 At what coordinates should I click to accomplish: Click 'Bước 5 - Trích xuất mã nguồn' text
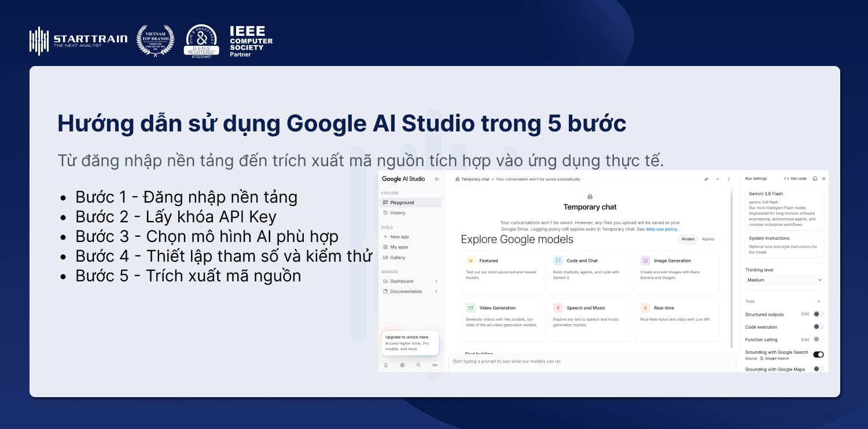(x=188, y=276)
